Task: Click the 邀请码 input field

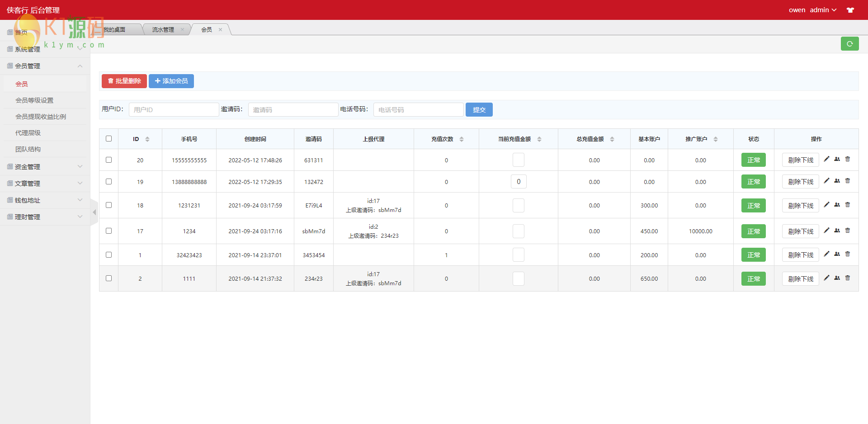Action: click(x=293, y=110)
